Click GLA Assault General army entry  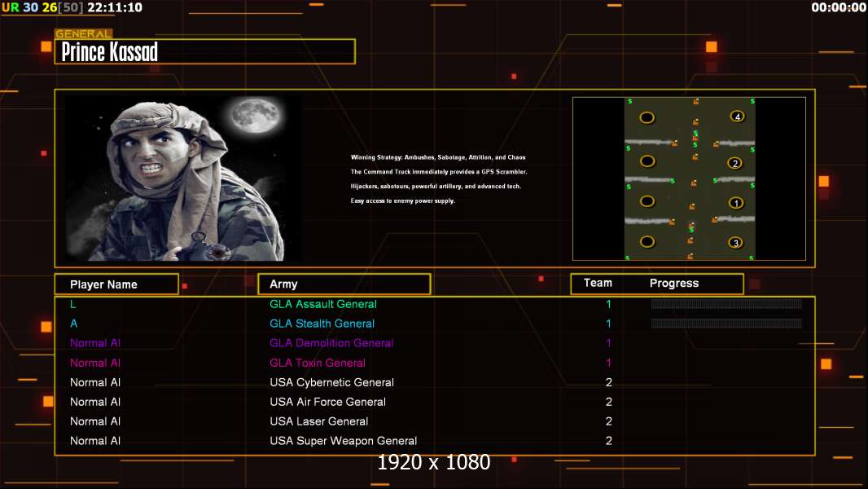point(323,304)
